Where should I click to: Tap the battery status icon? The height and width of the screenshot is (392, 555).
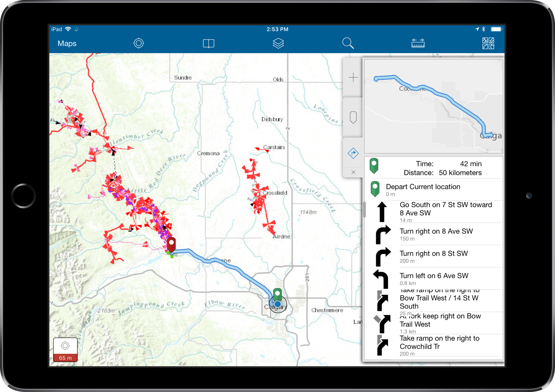496,29
